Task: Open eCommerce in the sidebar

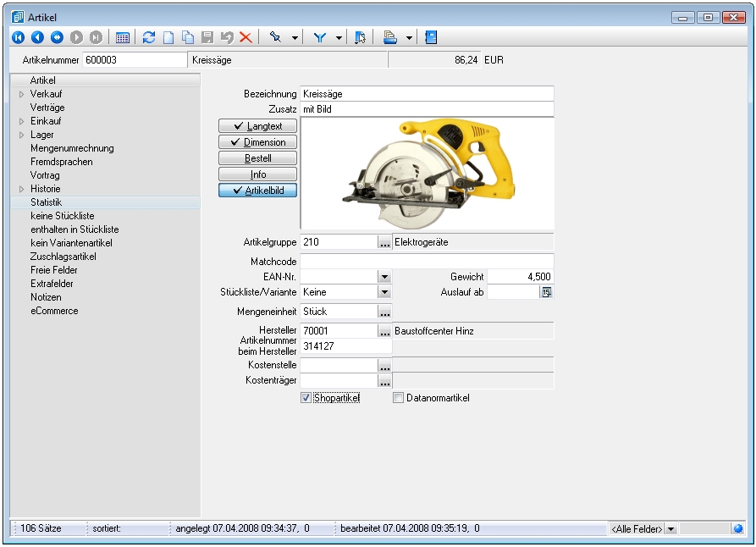Action: (54, 311)
